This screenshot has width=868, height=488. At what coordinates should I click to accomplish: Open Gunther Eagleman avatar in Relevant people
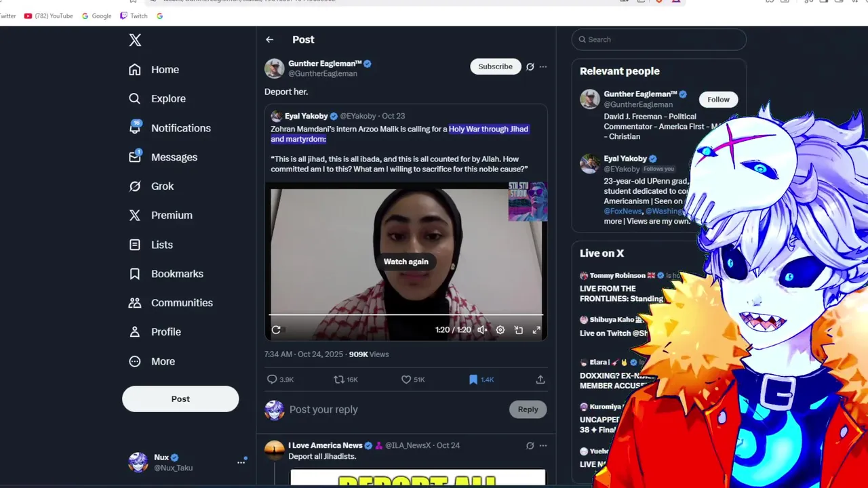590,99
